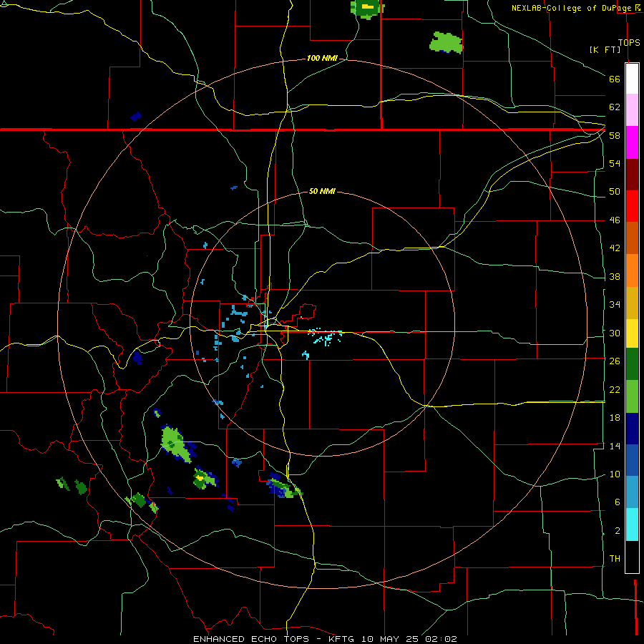Click the navy echo west of the 50 NMI ring
This screenshot has width=644, height=644.
[138, 358]
